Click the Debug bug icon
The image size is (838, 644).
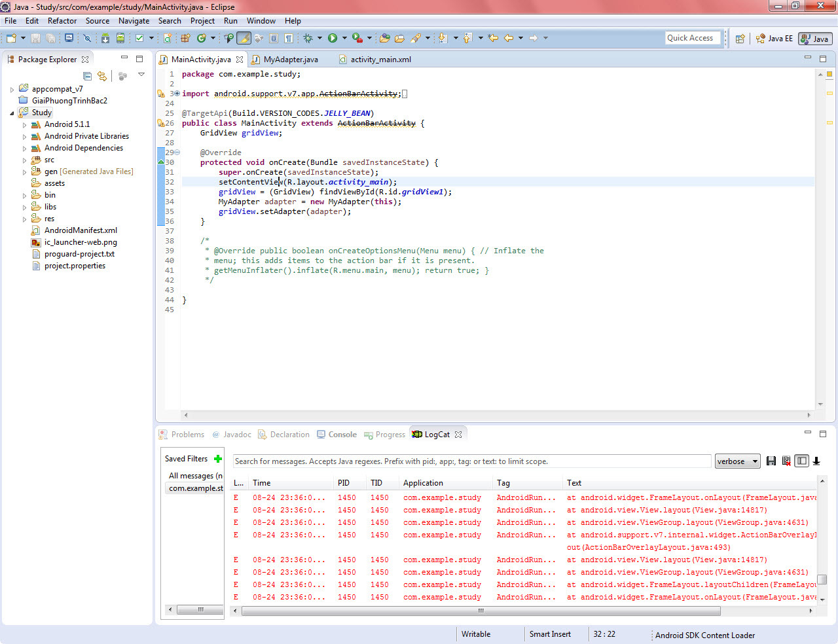click(308, 39)
